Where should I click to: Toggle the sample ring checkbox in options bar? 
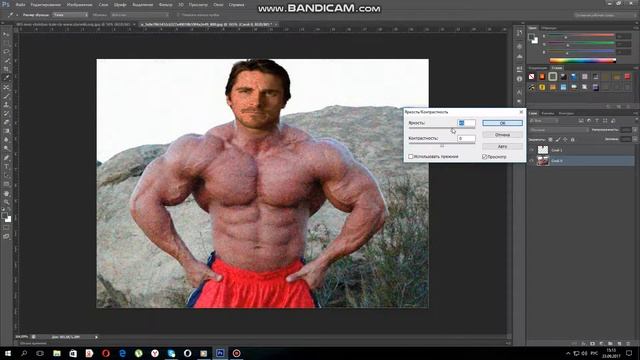coord(178,15)
